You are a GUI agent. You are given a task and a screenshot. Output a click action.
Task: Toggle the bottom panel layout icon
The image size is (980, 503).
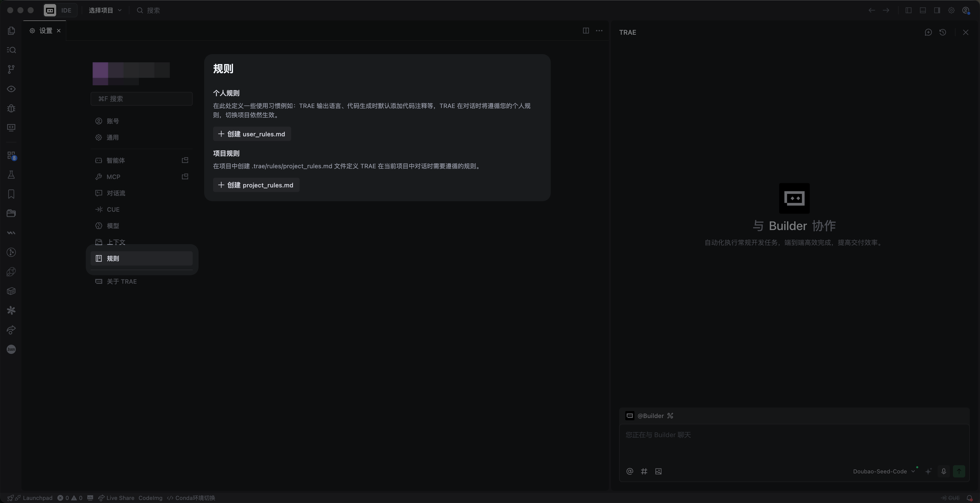click(923, 10)
